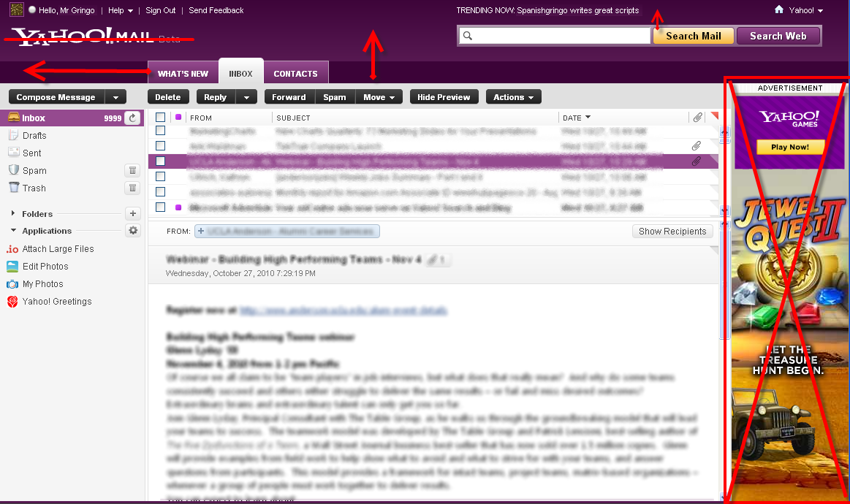Click the My Photos camera icon
This screenshot has width=850, height=504.
pyautogui.click(x=12, y=284)
